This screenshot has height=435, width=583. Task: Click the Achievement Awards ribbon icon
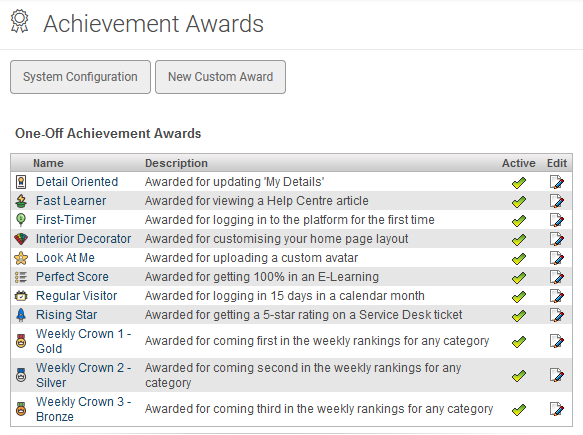point(19,22)
